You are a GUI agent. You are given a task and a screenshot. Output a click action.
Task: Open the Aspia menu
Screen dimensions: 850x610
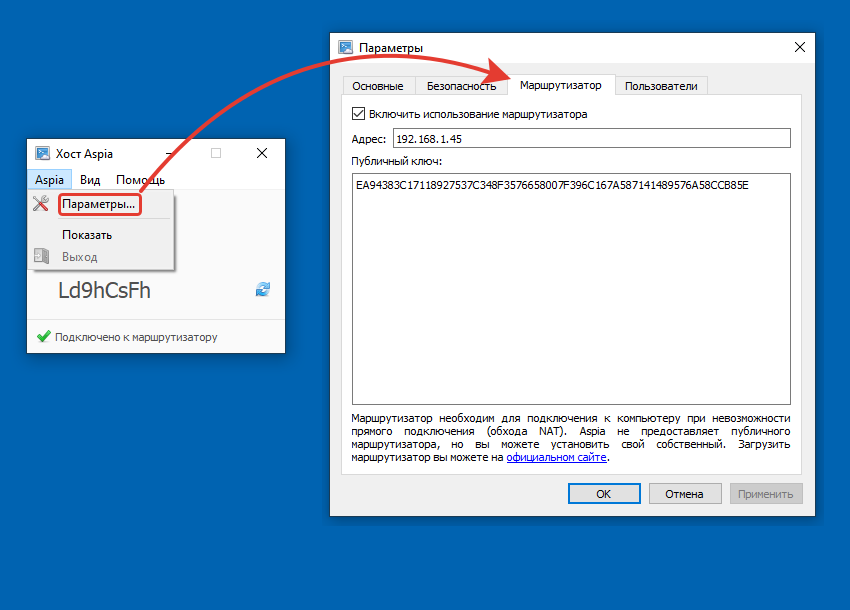pos(49,180)
